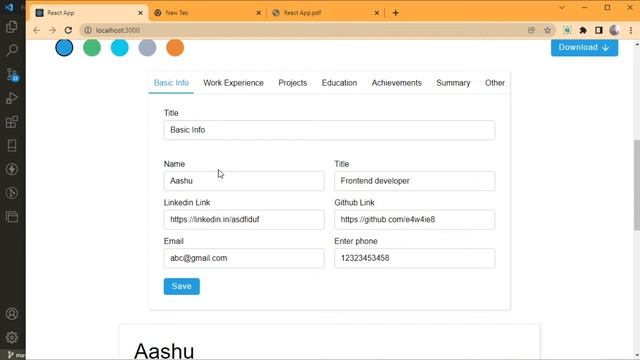This screenshot has height=360, width=640.
Task: Open VS Code Explorer files icon
Action: [x=12, y=27]
